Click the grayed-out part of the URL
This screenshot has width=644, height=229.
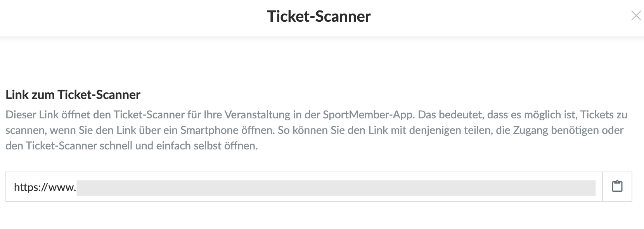pos(336,188)
